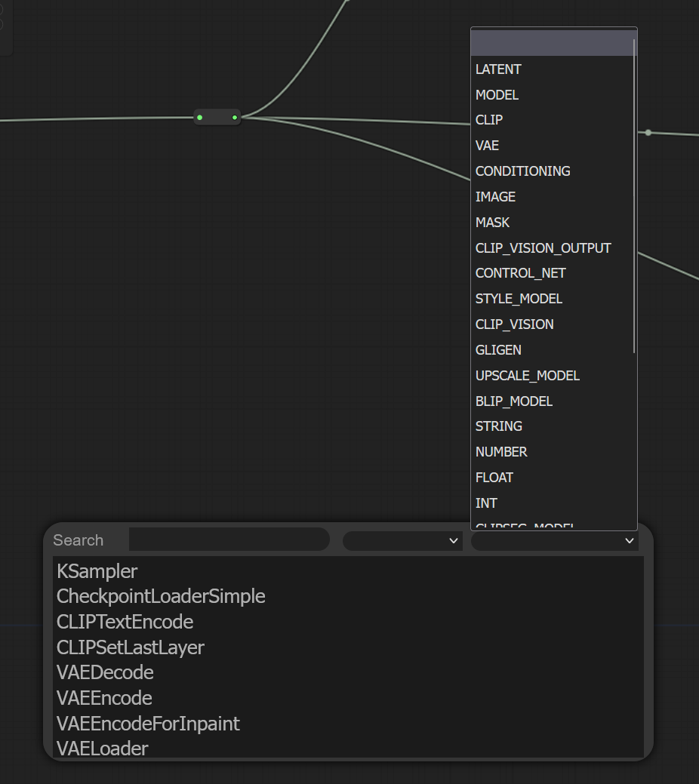Image resolution: width=699 pixels, height=784 pixels.
Task: Select the LATENT type filter
Action: (x=498, y=69)
